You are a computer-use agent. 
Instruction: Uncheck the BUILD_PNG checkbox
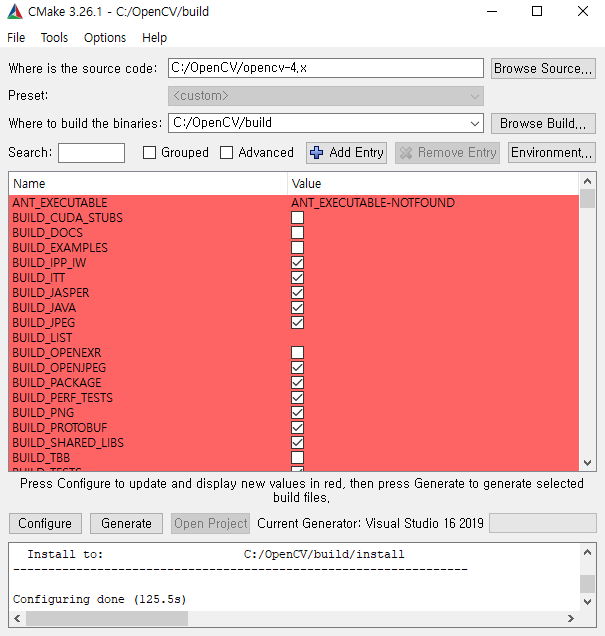point(297,413)
